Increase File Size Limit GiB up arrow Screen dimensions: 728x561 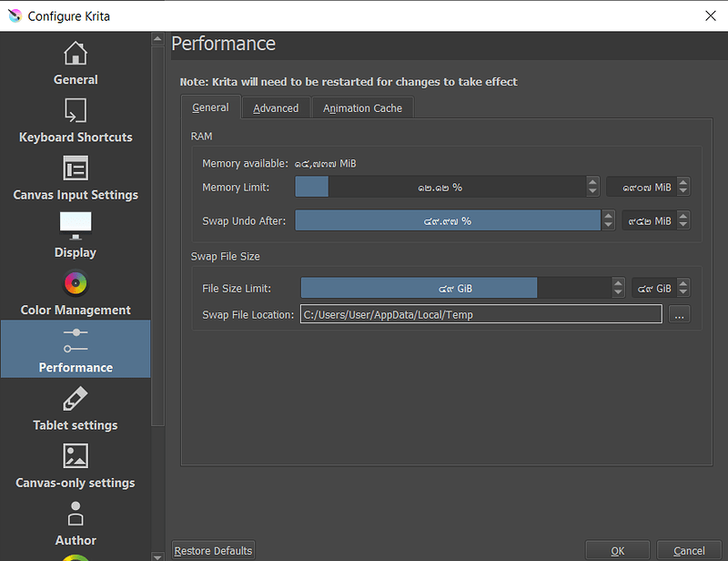pos(683,282)
